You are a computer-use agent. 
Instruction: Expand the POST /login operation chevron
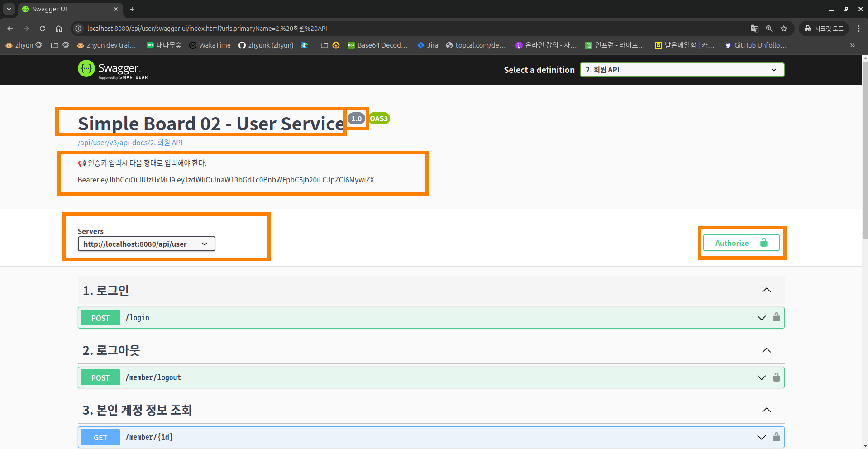click(761, 318)
